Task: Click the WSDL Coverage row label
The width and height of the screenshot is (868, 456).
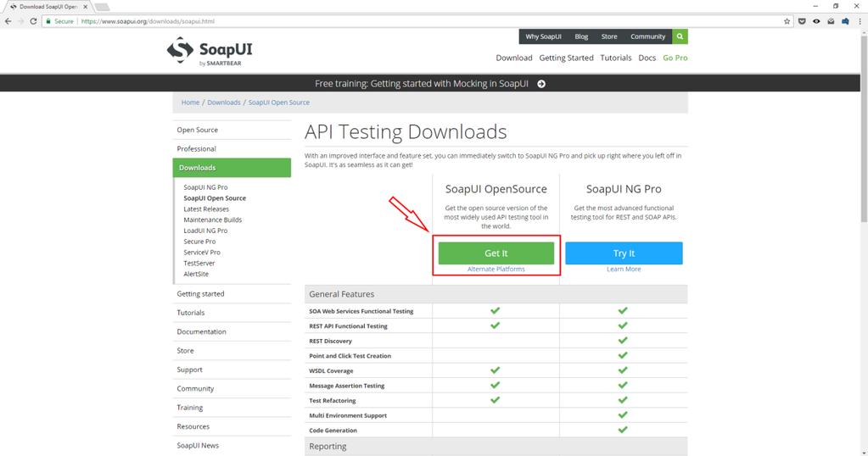Action: click(x=331, y=371)
